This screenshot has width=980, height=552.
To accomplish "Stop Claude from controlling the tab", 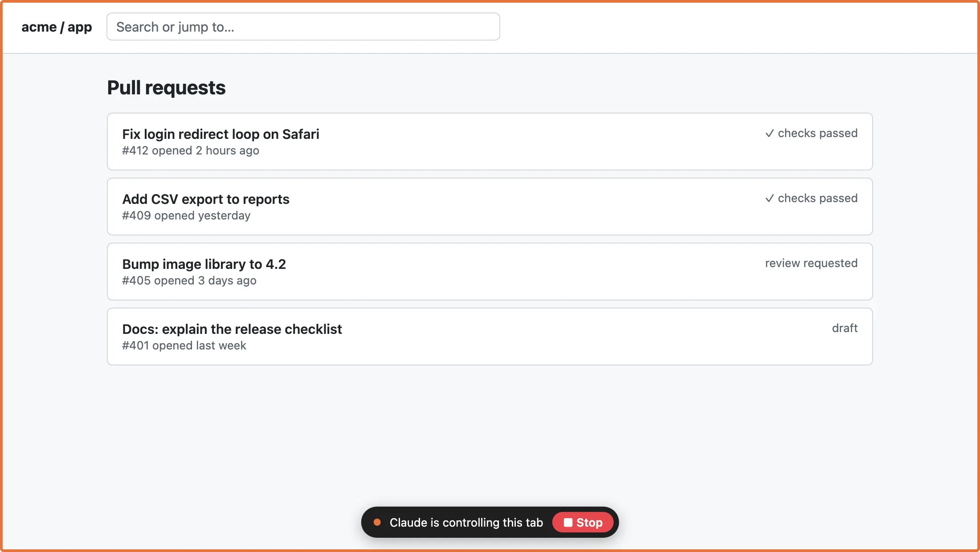I will tap(583, 522).
